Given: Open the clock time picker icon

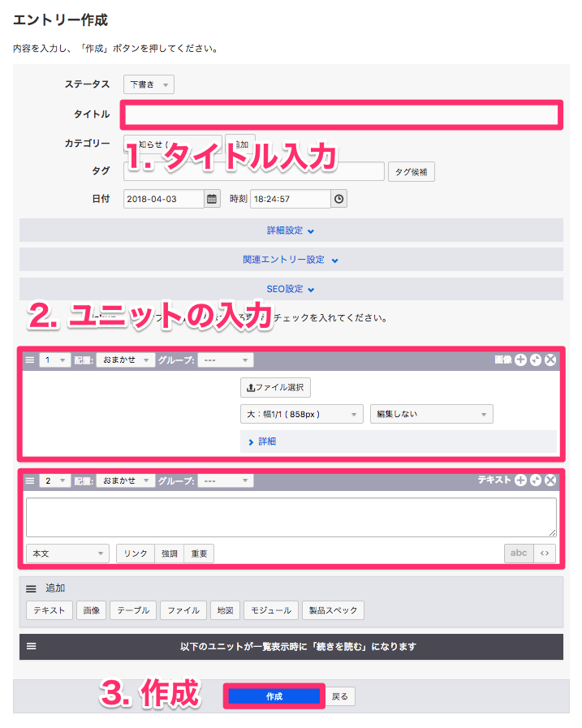Looking at the screenshot, I should coord(339,199).
